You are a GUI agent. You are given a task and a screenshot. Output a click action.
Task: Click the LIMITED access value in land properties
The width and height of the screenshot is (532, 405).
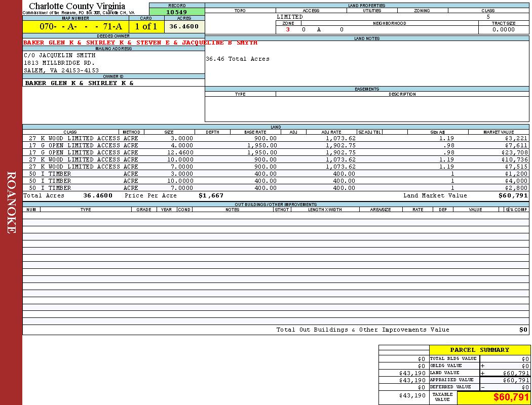290,17
